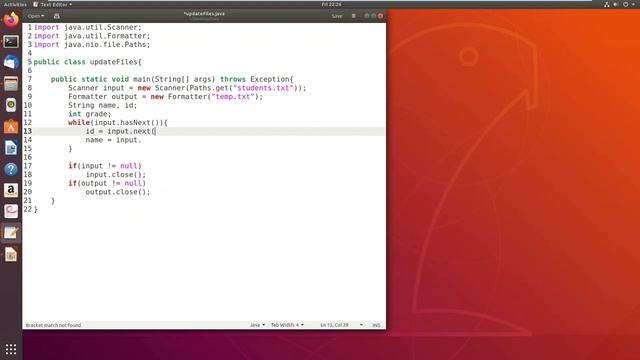The width and height of the screenshot is (640, 360).
Task: Click the main method declaration on line 7
Action: [x=172, y=79]
